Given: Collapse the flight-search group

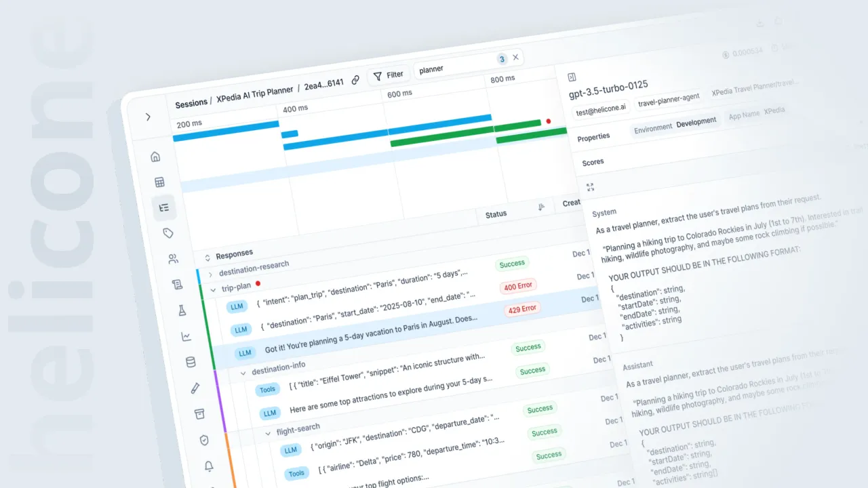Looking at the screenshot, I should pos(269,432).
